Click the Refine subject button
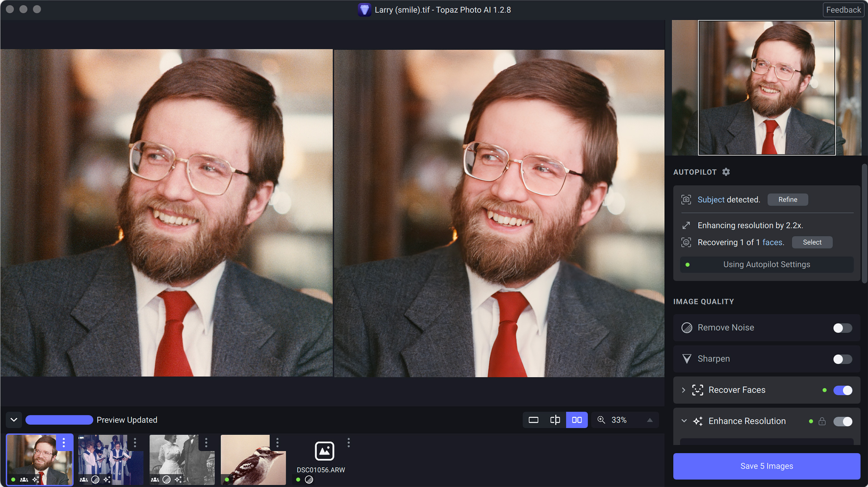The height and width of the screenshot is (487, 868). [x=788, y=200]
